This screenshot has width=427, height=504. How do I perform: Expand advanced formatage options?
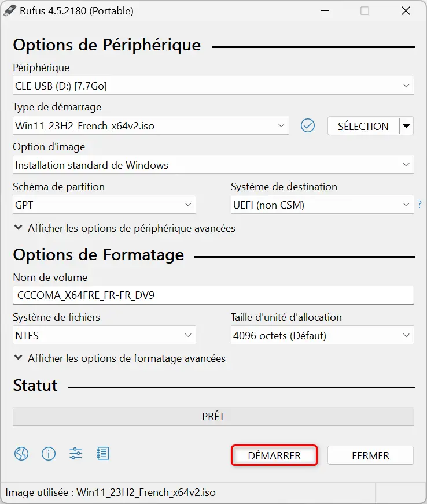(120, 358)
